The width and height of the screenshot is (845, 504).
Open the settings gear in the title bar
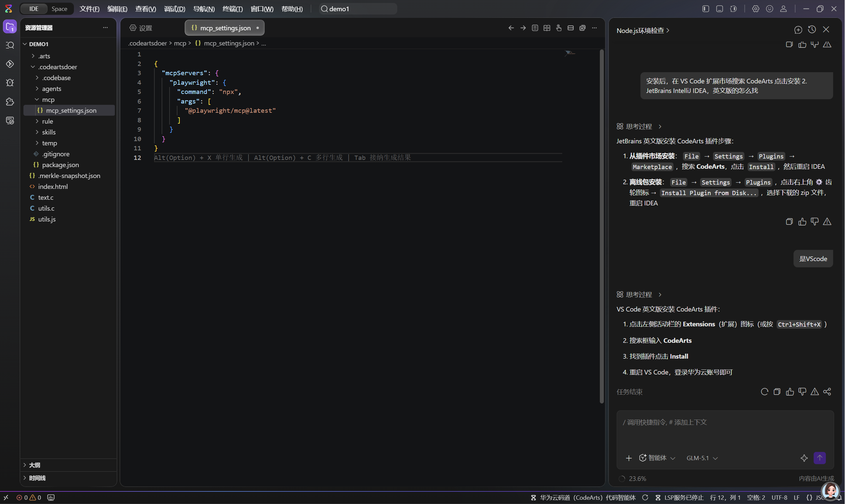(x=756, y=9)
